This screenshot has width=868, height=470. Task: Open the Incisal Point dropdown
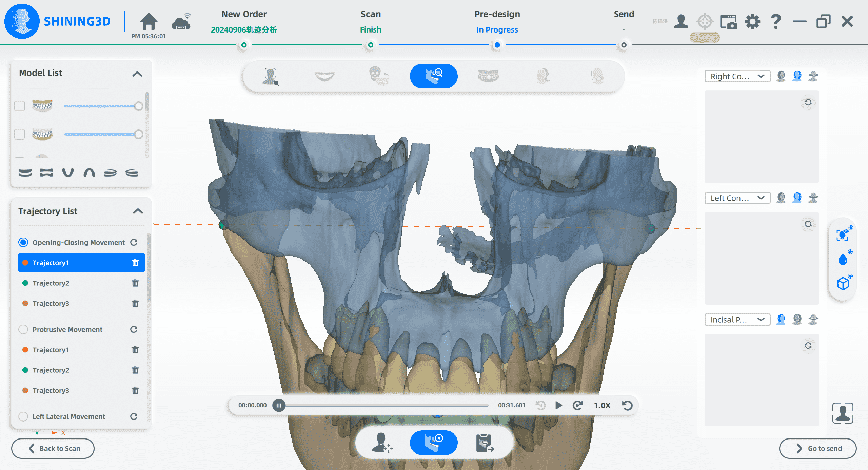click(x=737, y=320)
